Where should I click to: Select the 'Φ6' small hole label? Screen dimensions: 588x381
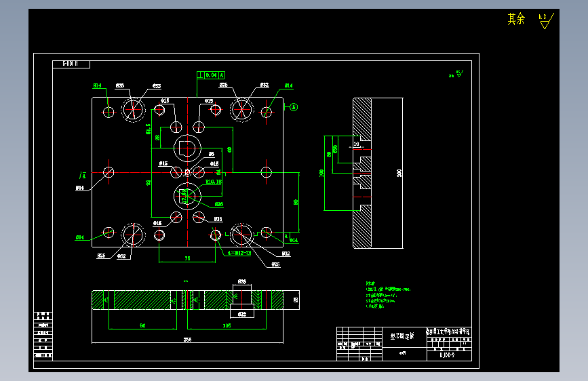coord(212,154)
